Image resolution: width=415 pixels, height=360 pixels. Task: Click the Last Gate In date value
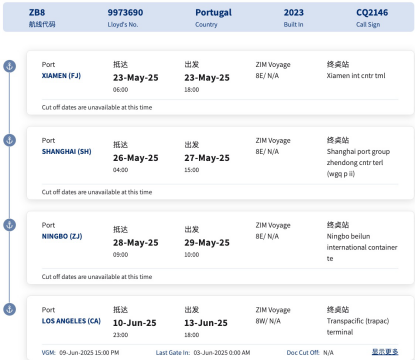(x=222, y=353)
